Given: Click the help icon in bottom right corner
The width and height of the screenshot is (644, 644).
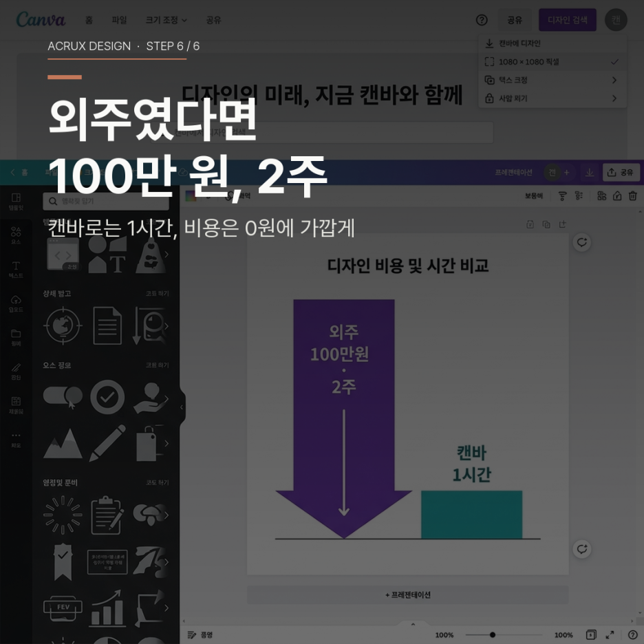Looking at the screenshot, I should [633, 635].
